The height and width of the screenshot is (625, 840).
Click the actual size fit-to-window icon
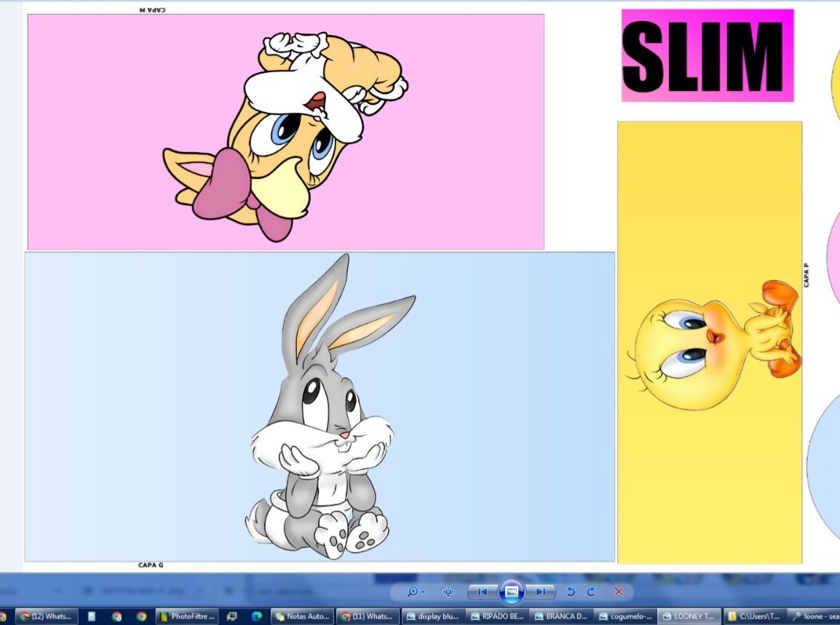pyautogui.click(x=448, y=592)
